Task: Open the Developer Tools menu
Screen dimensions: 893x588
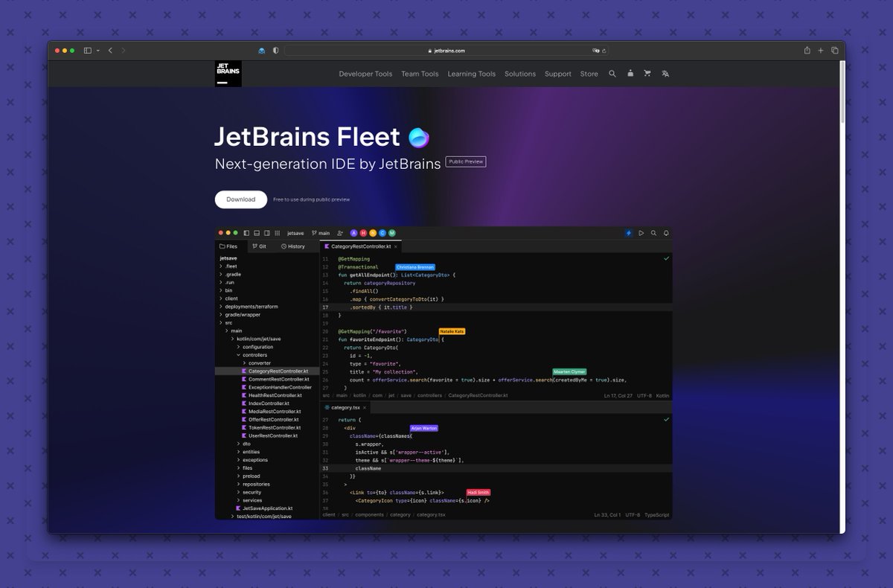Action: point(365,74)
